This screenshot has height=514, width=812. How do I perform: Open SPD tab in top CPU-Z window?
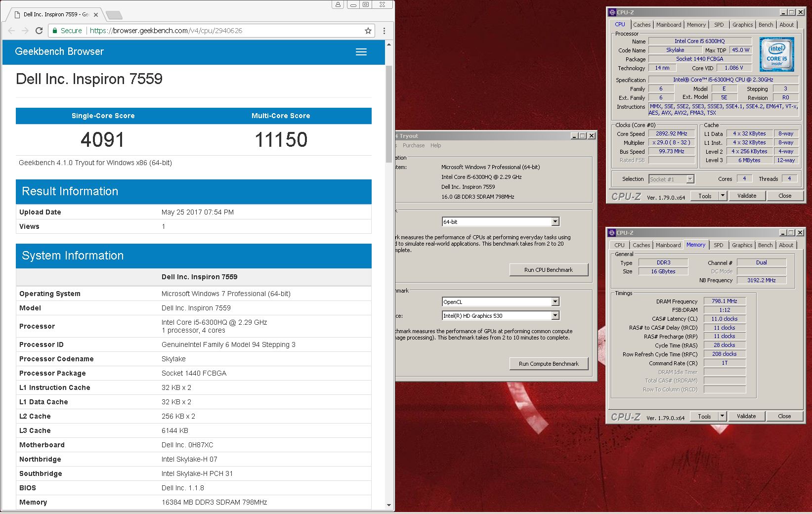pyautogui.click(x=719, y=25)
